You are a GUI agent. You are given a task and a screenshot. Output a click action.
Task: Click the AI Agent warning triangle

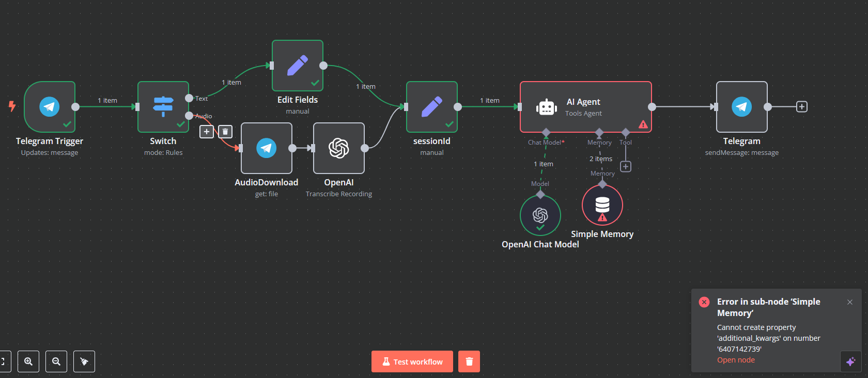click(643, 124)
